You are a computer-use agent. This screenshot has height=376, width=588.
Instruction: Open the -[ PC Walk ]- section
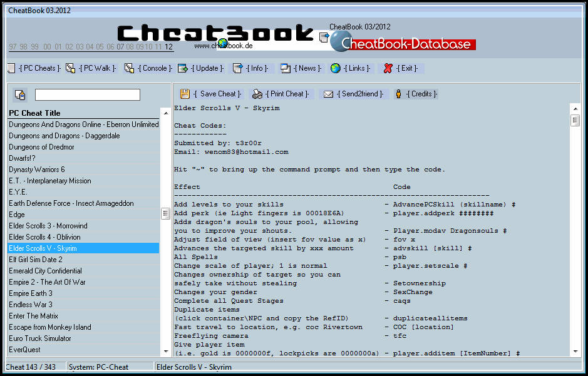point(98,68)
